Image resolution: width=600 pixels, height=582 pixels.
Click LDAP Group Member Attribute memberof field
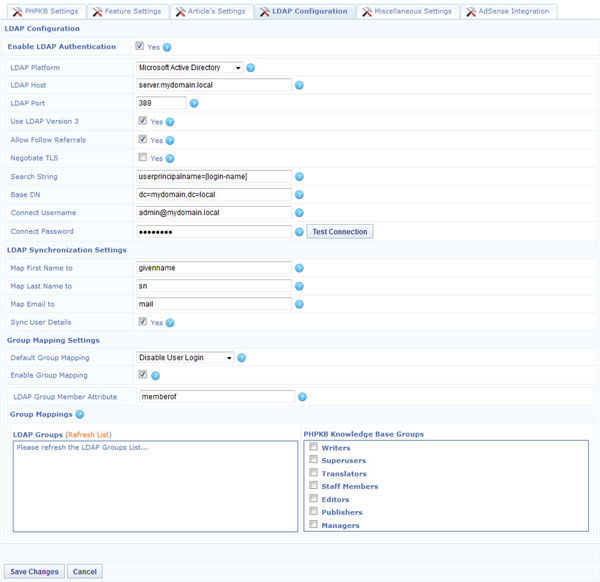[217, 397]
